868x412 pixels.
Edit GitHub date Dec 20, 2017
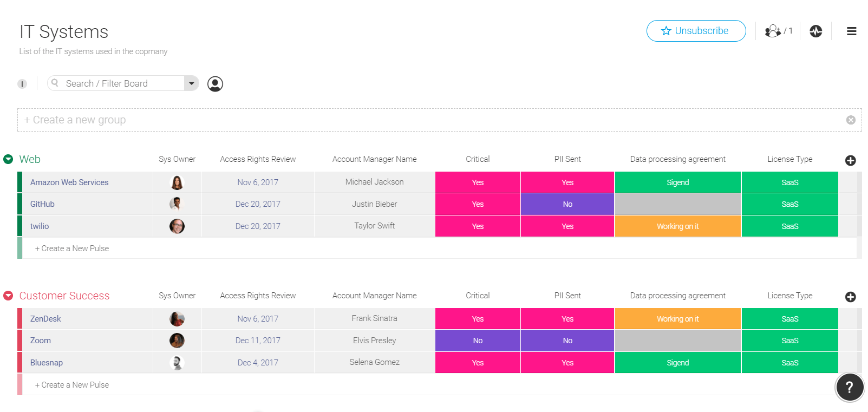pos(258,204)
